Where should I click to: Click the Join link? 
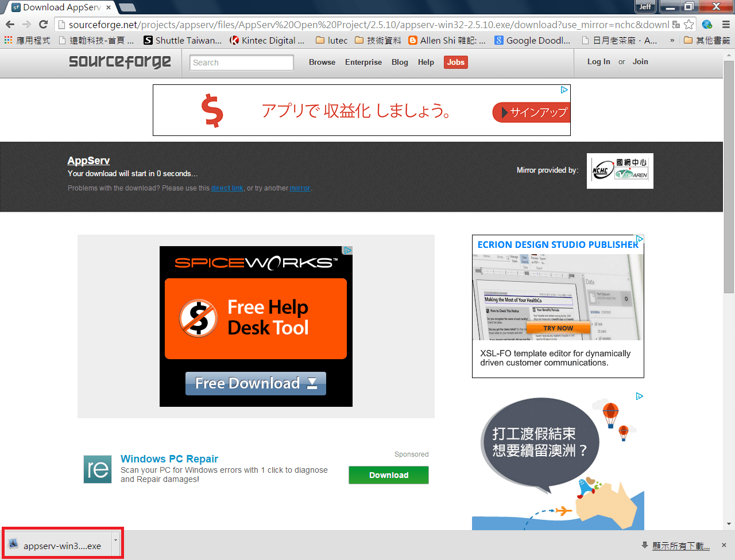tap(640, 61)
